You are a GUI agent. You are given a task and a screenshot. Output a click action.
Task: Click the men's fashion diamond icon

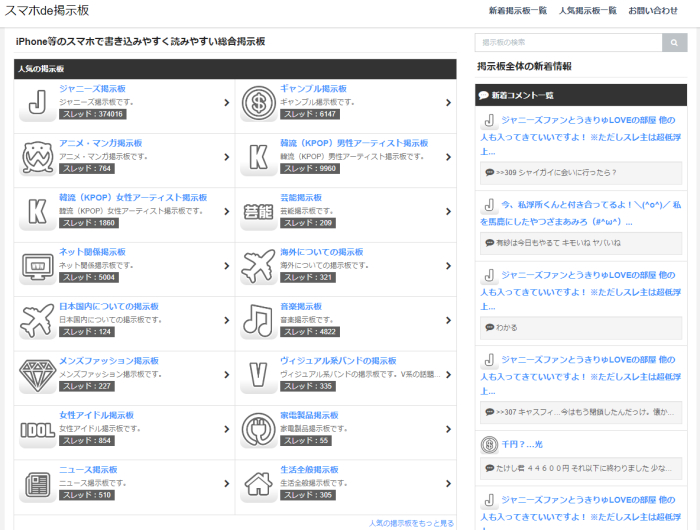coord(37,373)
